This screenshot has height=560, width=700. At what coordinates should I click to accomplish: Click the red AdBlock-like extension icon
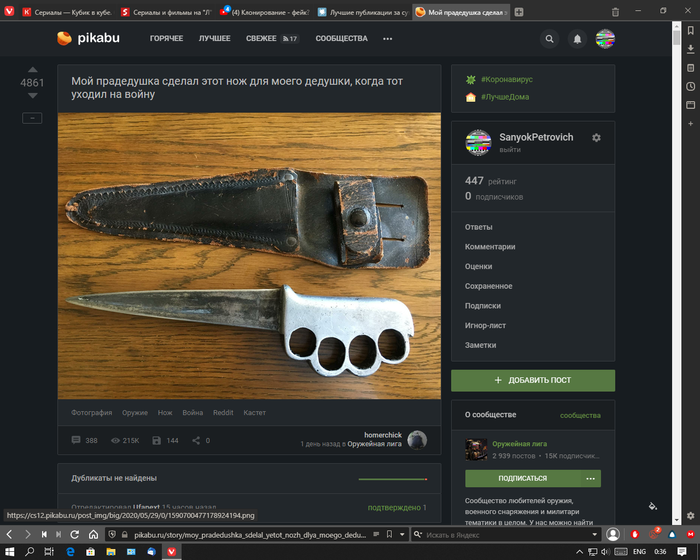[x=634, y=534]
